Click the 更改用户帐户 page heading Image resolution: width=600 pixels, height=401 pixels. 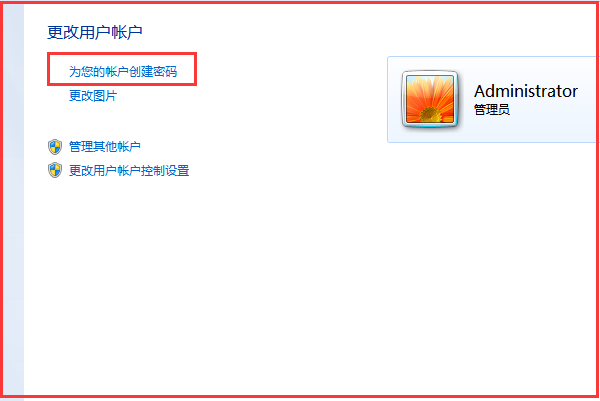point(95,32)
